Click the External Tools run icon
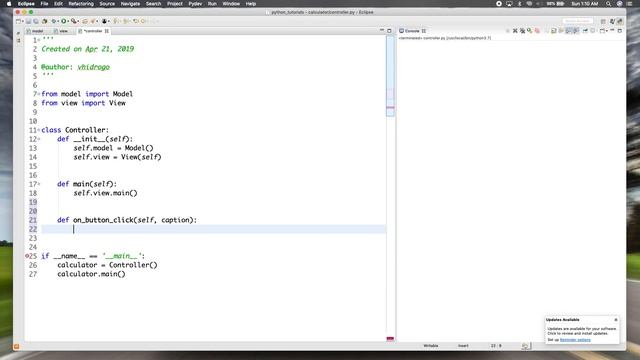 coord(74,21)
